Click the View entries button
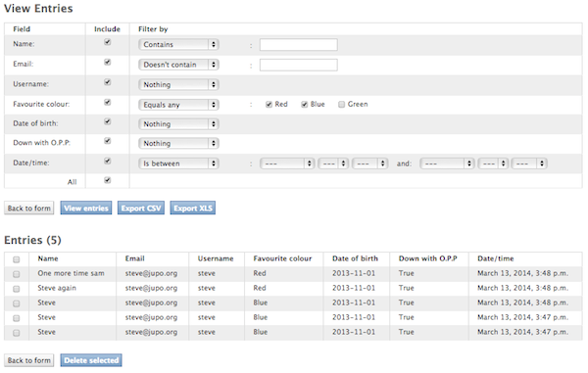The height and width of the screenshot is (373, 588). [86, 209]
